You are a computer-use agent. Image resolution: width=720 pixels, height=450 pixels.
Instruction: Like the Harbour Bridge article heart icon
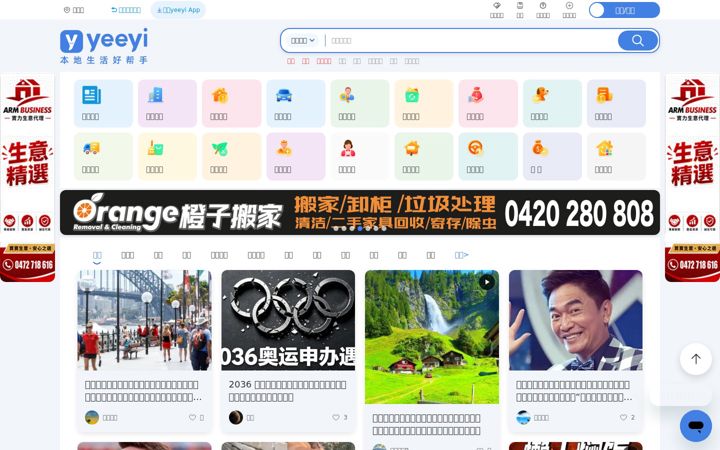tap(192, 417)
